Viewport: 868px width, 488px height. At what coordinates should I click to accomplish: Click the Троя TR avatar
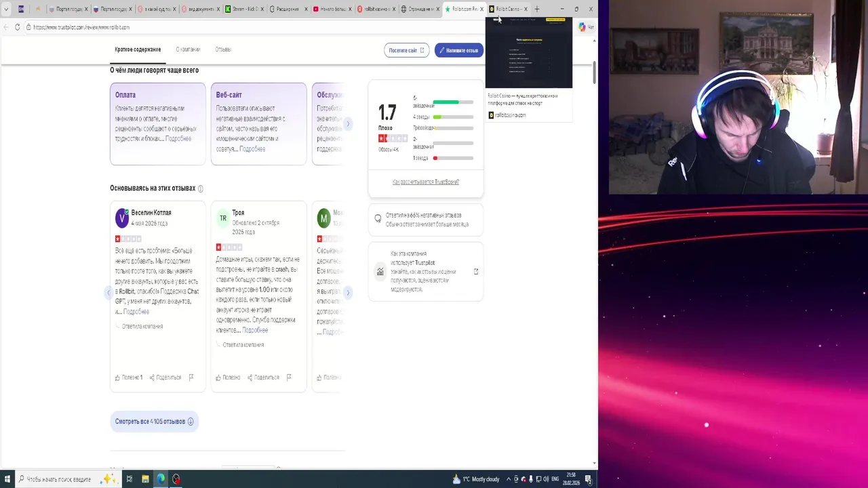tap(222, 218)
